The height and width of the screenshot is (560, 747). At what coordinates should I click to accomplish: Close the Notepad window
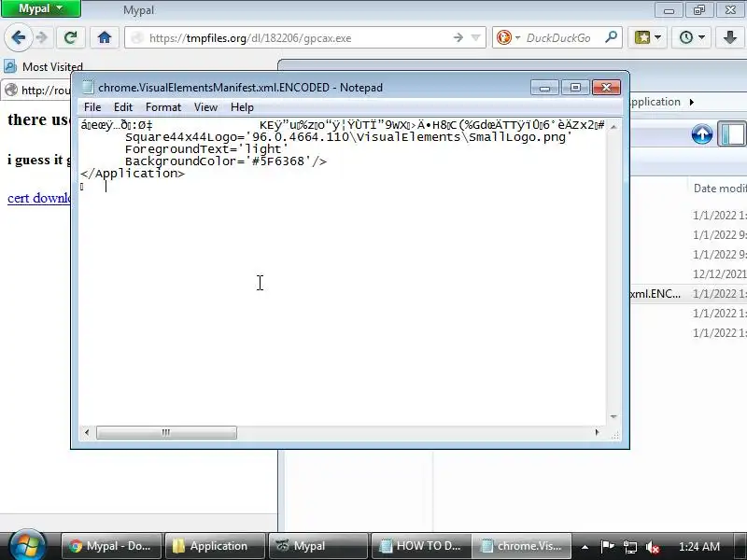click(606, 88)
